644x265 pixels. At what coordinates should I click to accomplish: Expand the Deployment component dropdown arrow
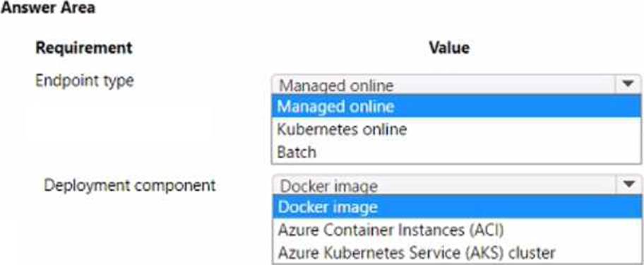point(628,185)
